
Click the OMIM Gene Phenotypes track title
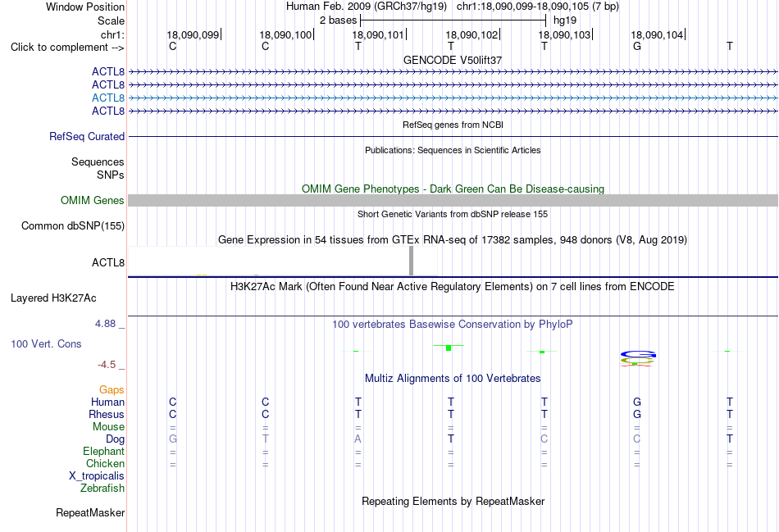point(453,189)
